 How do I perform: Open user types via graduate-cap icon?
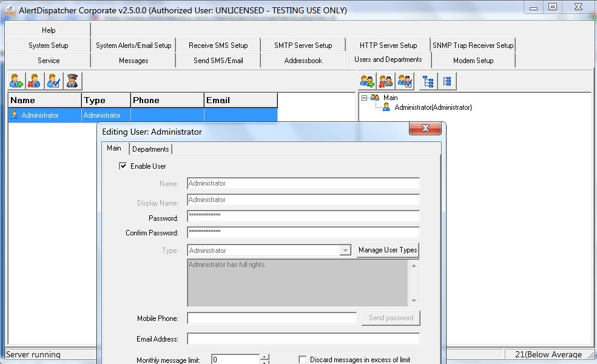[72, 81]
